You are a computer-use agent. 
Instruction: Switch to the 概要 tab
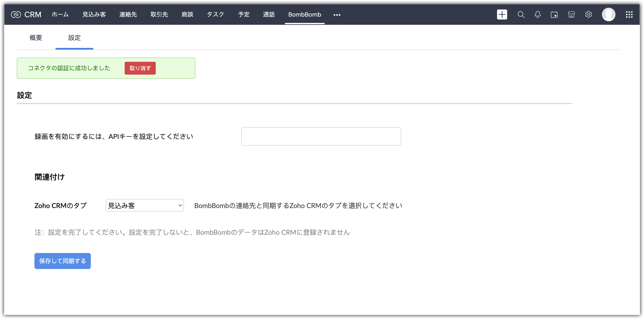(36, 38)
